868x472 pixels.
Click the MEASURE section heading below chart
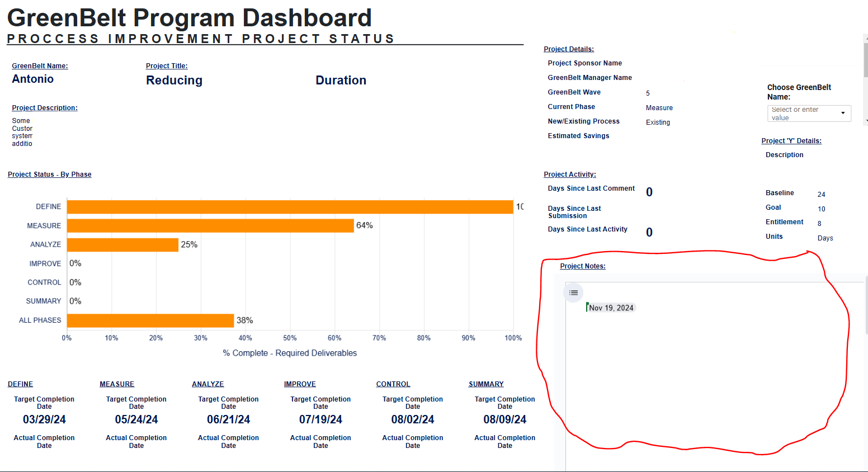tap(117, 384)
